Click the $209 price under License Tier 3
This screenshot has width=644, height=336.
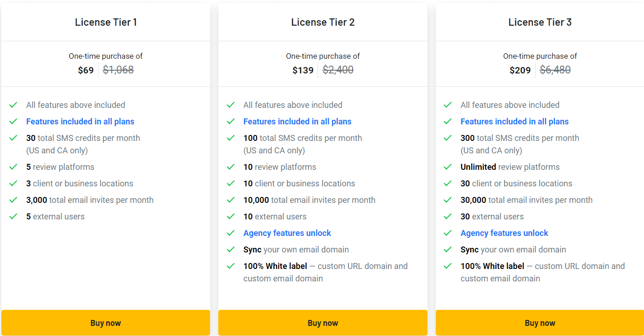(519, 70)
